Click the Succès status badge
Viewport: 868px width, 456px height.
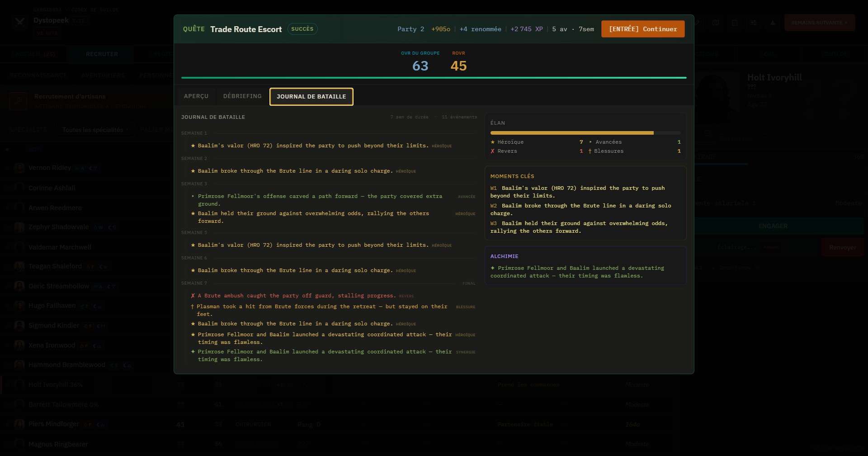(x=302, y=29)
